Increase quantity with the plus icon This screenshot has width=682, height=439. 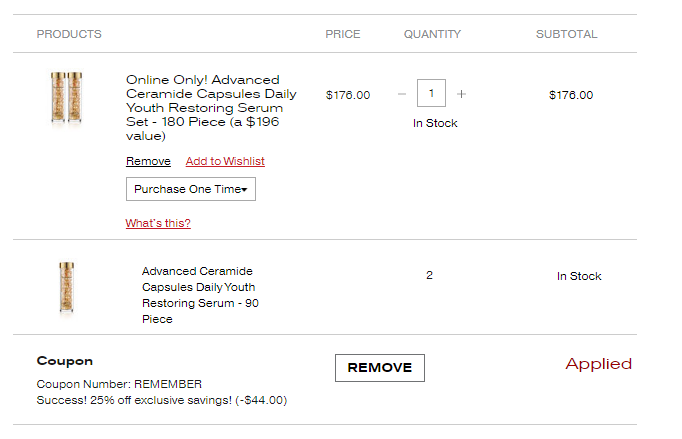461,94
